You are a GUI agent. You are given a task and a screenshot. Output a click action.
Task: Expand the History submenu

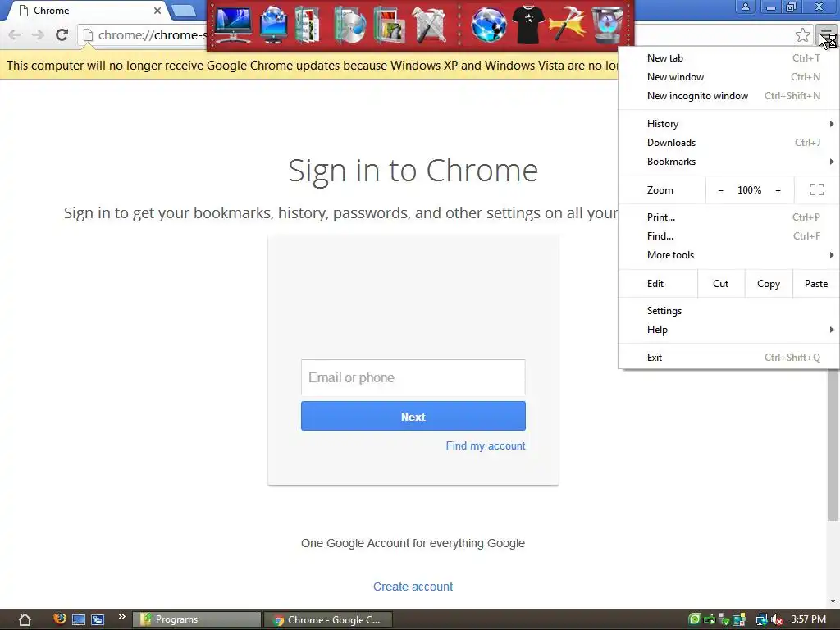tap(728, 124)
